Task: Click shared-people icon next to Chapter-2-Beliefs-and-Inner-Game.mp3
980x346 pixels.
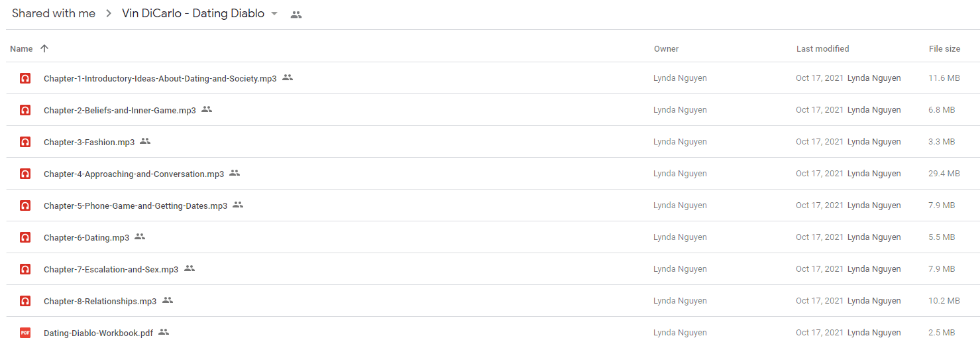Action: (x=207, y=109)
